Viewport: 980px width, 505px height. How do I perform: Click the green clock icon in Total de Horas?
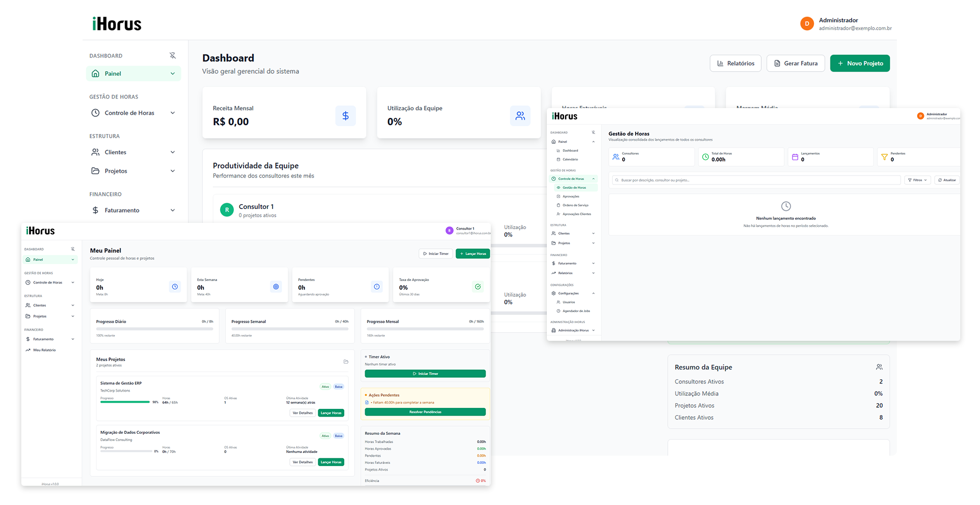[705, 156]
